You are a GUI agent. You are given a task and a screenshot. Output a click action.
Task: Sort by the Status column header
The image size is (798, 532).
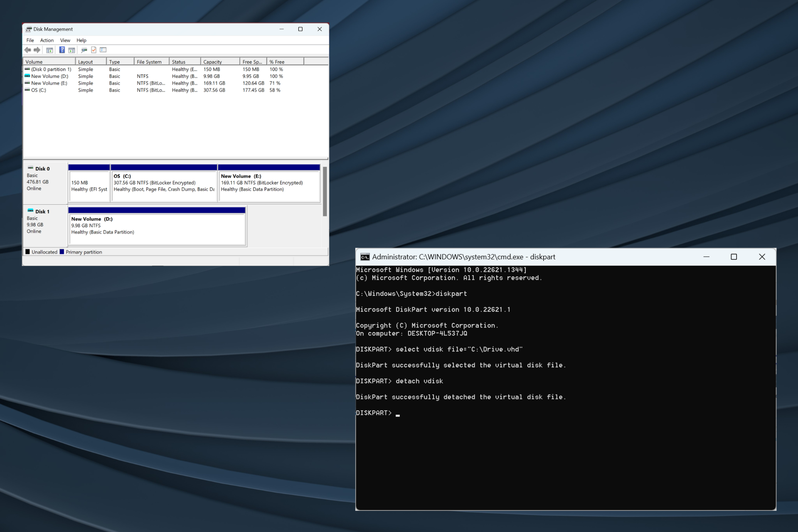pos(185,62)
